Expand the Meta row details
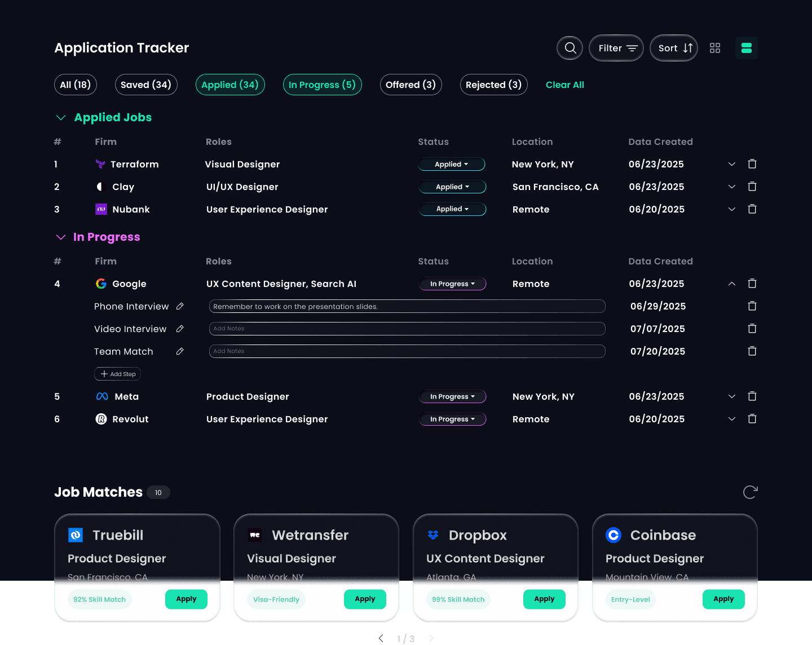This screenshot has width=812, height=645. coord(732,396)
